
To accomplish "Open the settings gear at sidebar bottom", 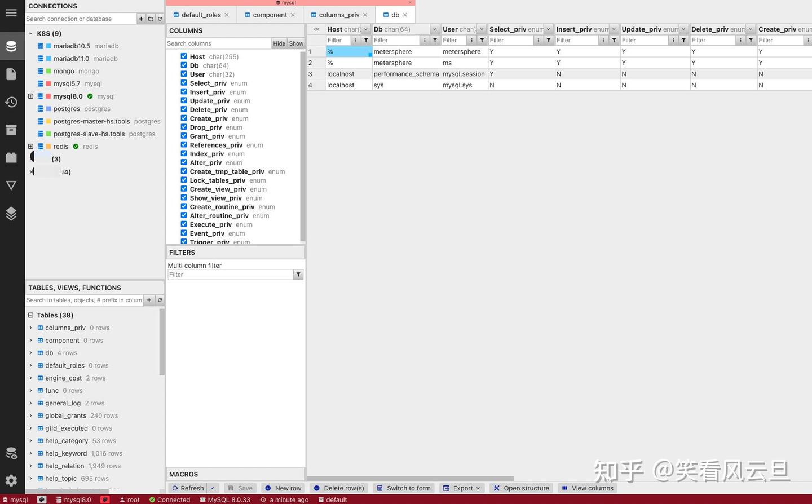I will [x=12, y=480].
